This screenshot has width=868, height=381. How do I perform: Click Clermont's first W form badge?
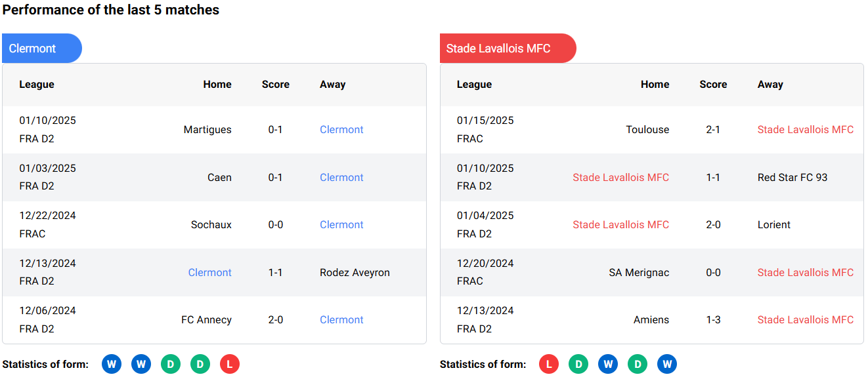(x=112, y=364)
